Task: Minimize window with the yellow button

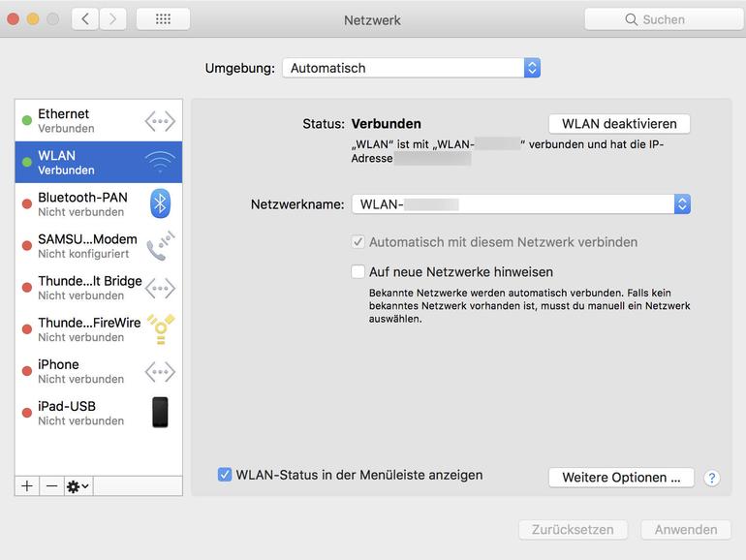Action: pyautogui.click(x=33, y=19)
